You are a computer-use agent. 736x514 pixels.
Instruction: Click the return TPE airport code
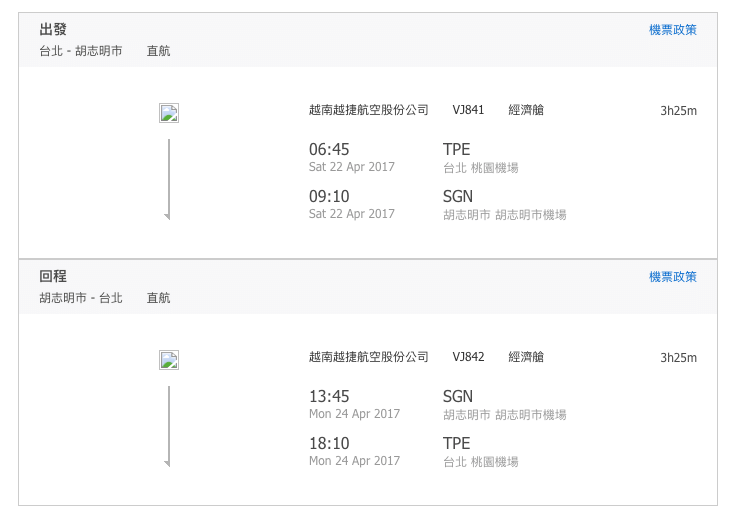pos(456,443)
